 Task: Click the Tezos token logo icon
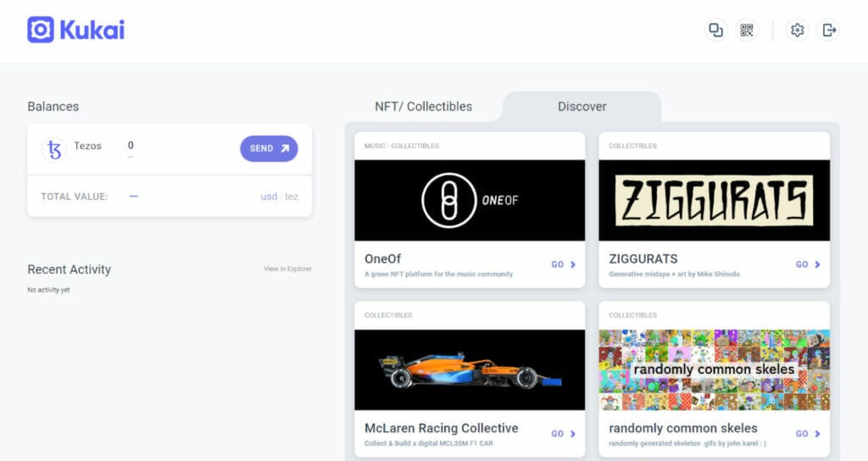coord(54,149)
